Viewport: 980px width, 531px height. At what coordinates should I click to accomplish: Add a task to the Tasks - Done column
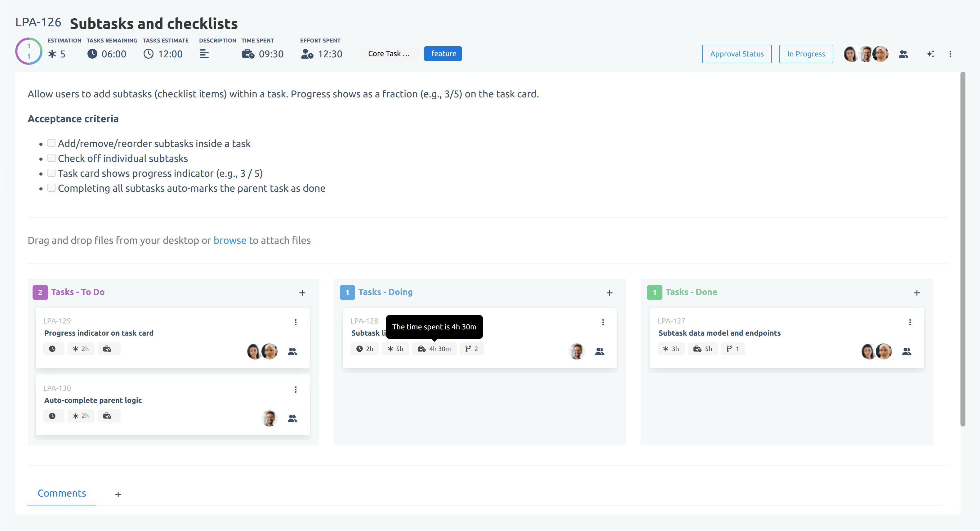point(916,292)
